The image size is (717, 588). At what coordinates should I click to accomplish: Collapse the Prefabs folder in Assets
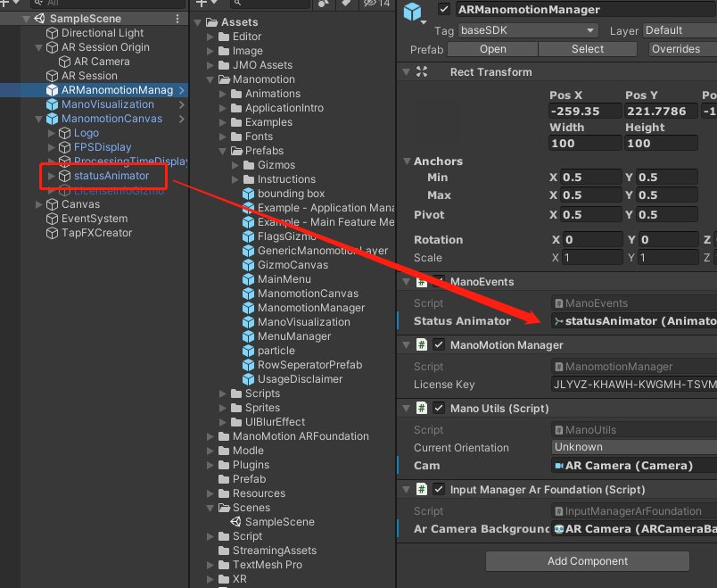click(222, 151)
